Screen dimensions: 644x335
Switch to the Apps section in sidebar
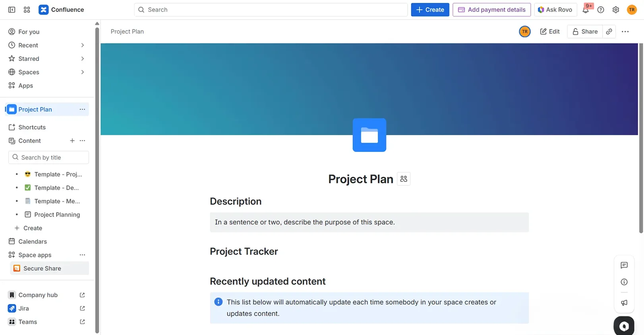click(25, 86)
